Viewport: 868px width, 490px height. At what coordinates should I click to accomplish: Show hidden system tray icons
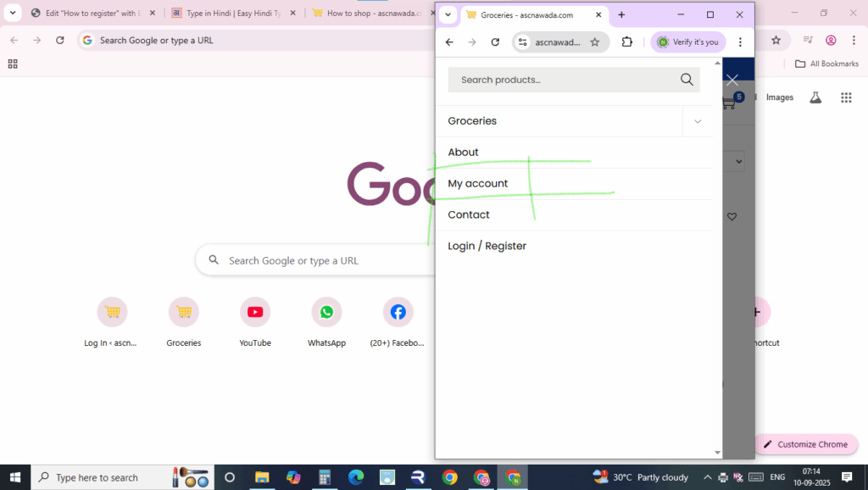click(707, 477)
